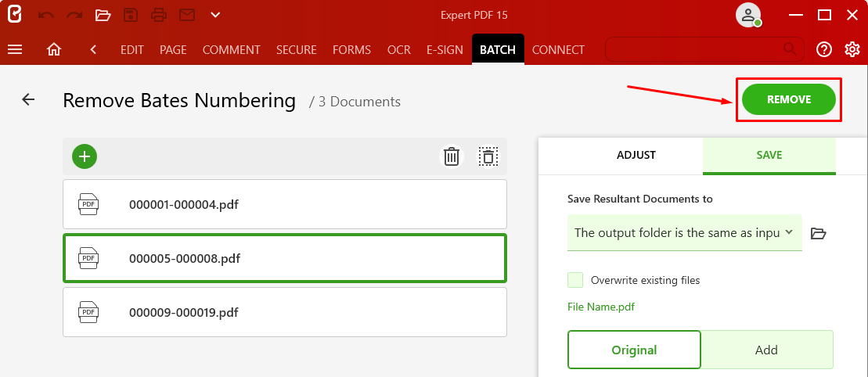Switch to the ADJUST panel tab
This screenshot has width=868, height=377.
pyautogui.click(x=636, y=155)
